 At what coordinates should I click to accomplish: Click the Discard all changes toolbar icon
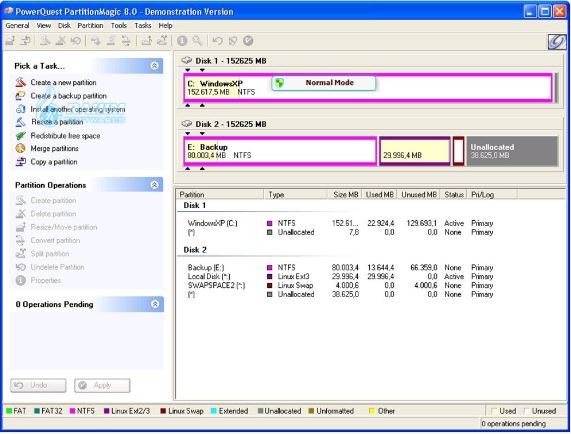coord(233,41)
